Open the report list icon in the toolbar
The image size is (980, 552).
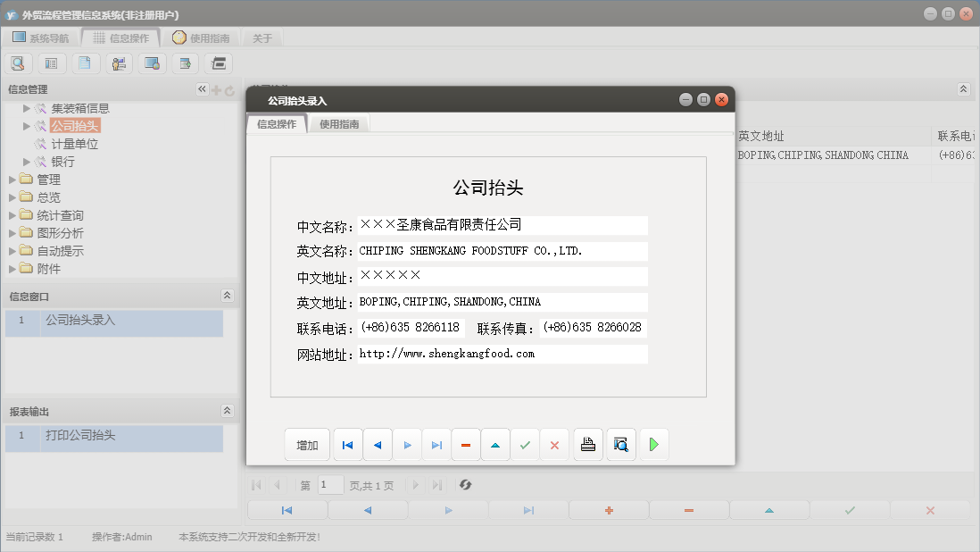tap(50, 63)
